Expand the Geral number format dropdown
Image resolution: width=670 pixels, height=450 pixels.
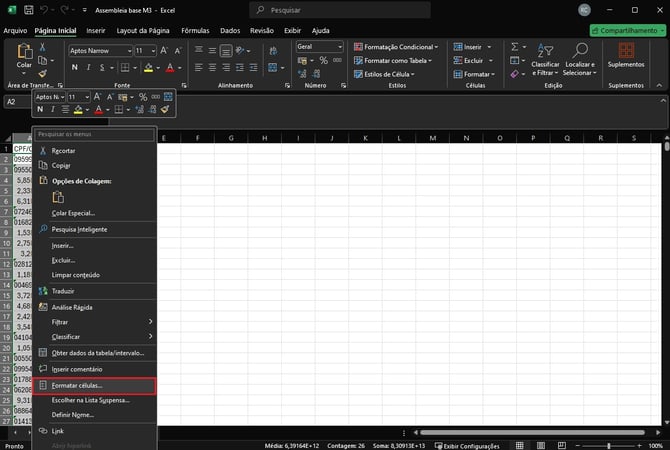pyautogui.click(x=340, y=47)
